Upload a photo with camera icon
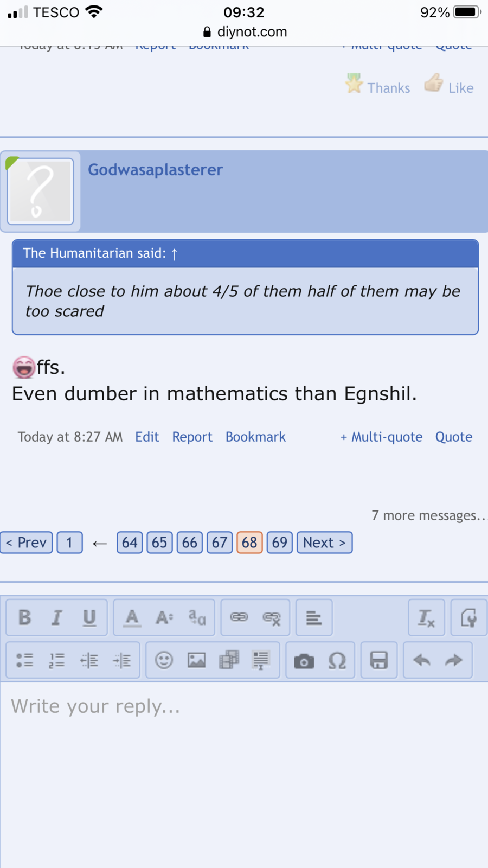The image size is (488, 868). [x=304, y=660]
